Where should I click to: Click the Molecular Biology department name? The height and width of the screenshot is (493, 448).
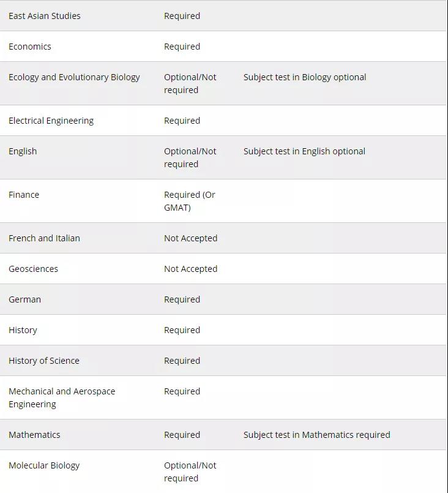pyautogui.click(x=44, y=465)
